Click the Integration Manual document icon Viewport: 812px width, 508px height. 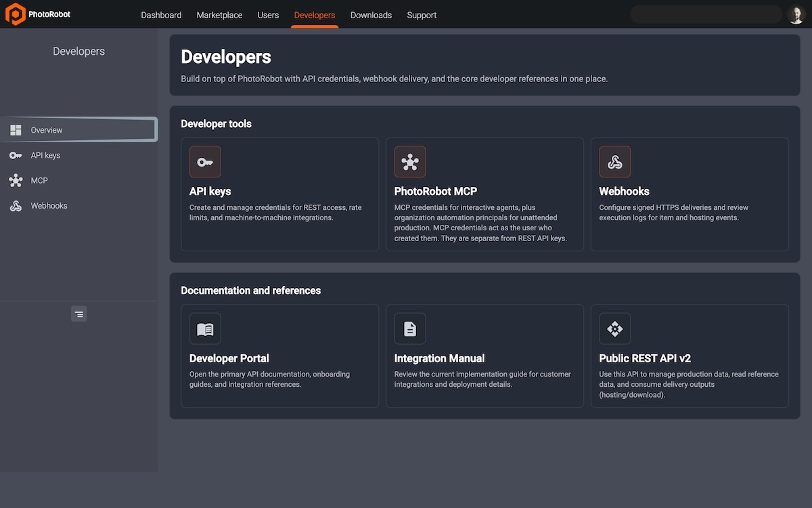click(410, 329)
